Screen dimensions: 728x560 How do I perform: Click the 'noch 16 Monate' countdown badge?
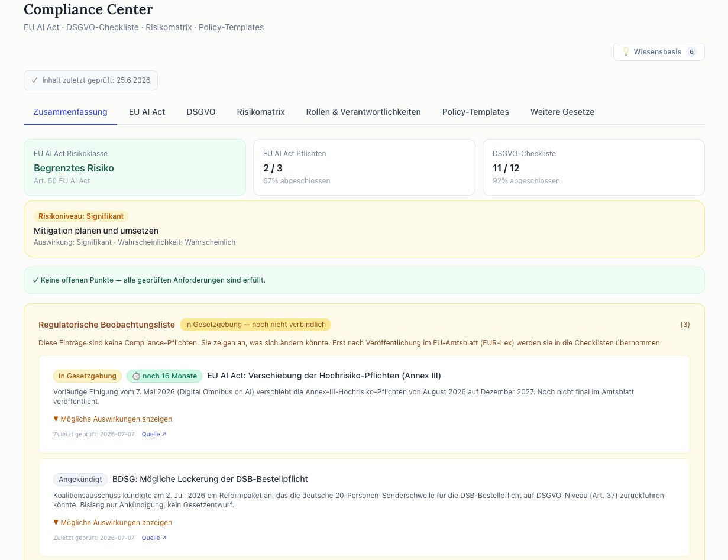(164, 376)
